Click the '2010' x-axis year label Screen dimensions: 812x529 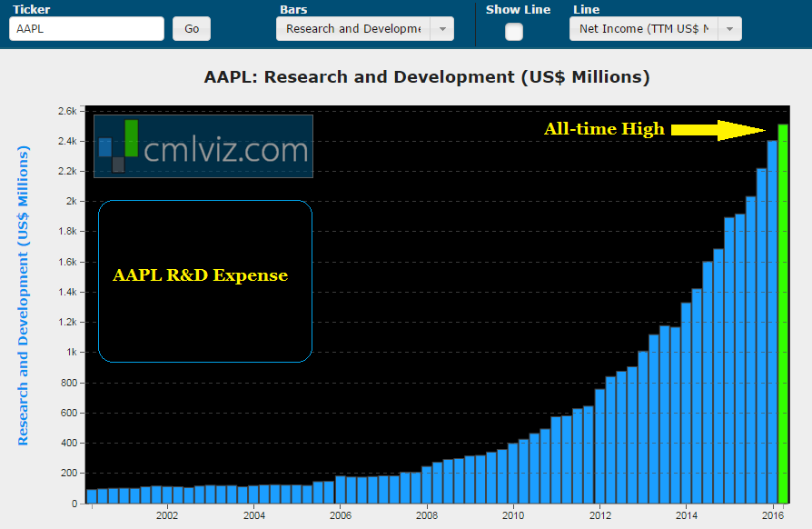coord(513,515)
